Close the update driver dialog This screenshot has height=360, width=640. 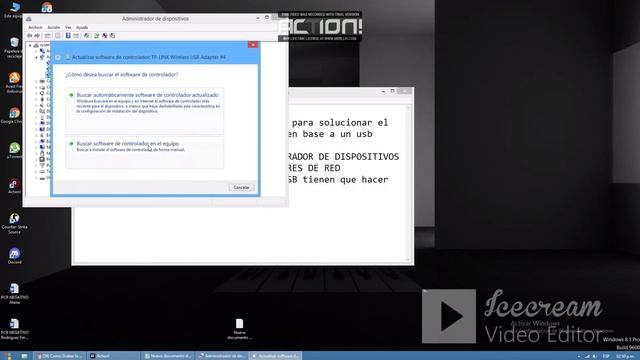[x=253, y=44]
